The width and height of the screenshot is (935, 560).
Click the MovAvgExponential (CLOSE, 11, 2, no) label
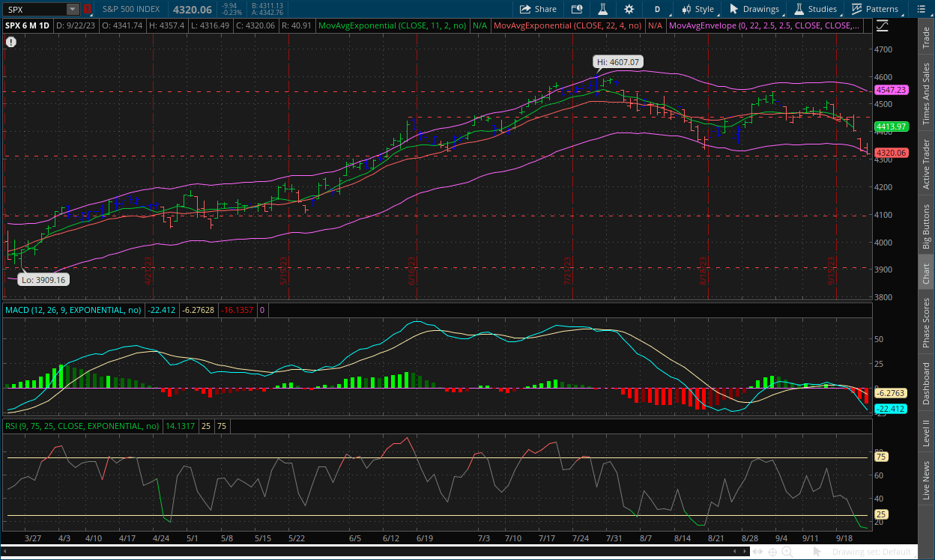click(393, 25)
